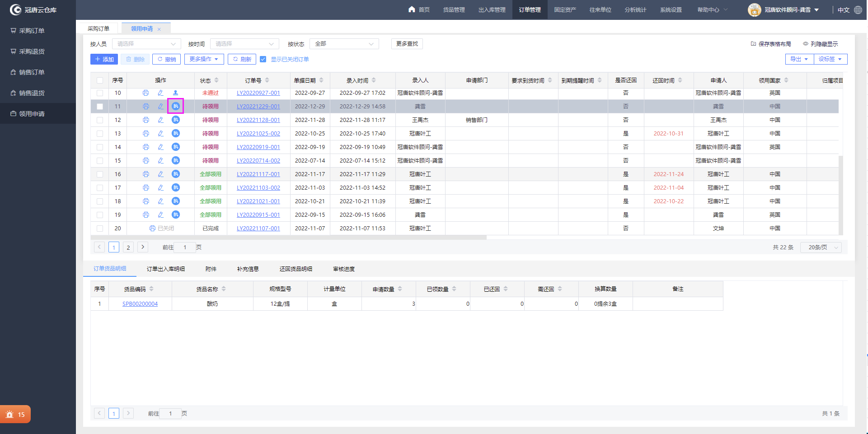The width and height of the screenshot is (868, 434).
Task: Uncheck the 显示已关闭订单 checkbox
Action: 263,59
